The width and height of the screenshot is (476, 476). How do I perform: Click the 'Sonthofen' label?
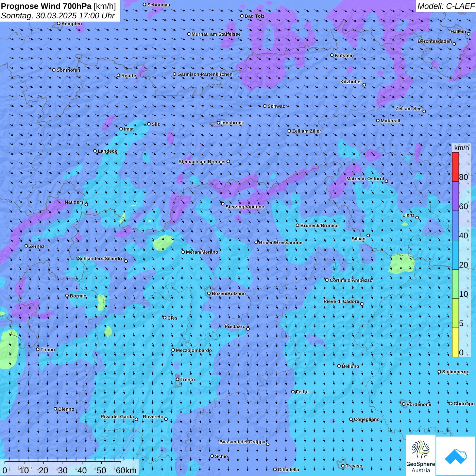68,70
